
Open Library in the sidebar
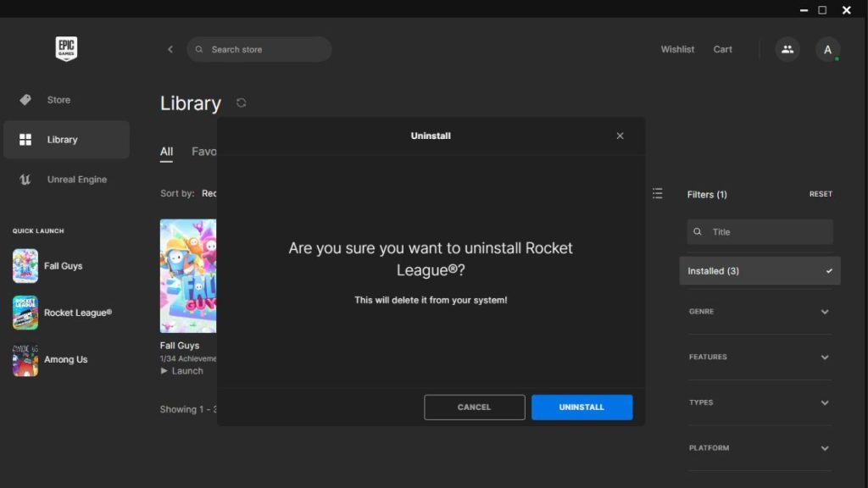pos(66,140)
